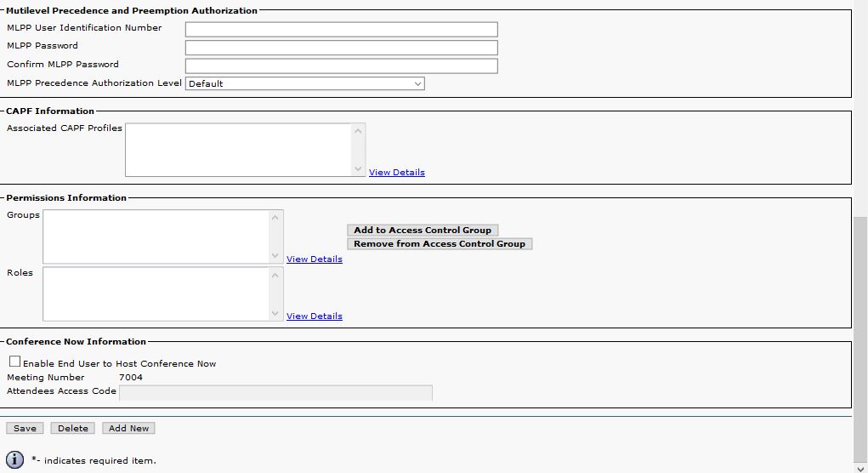868x473 pixels.
Task: Click inside the Groups list box
Action: 155,236
